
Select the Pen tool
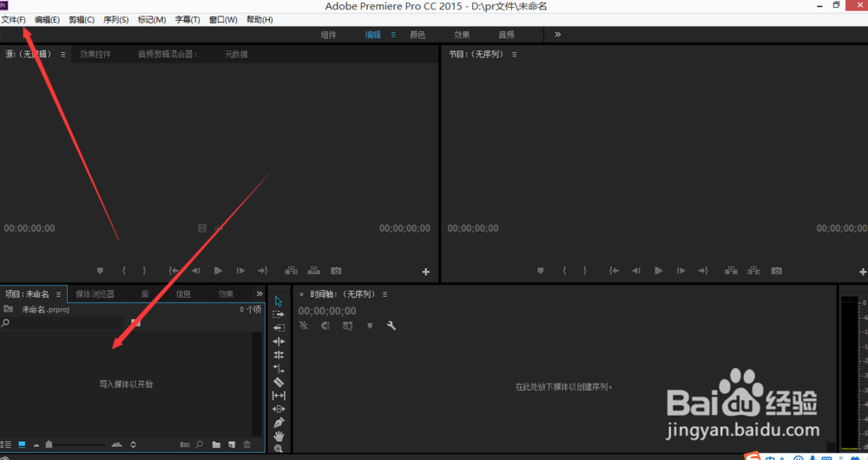279,423
